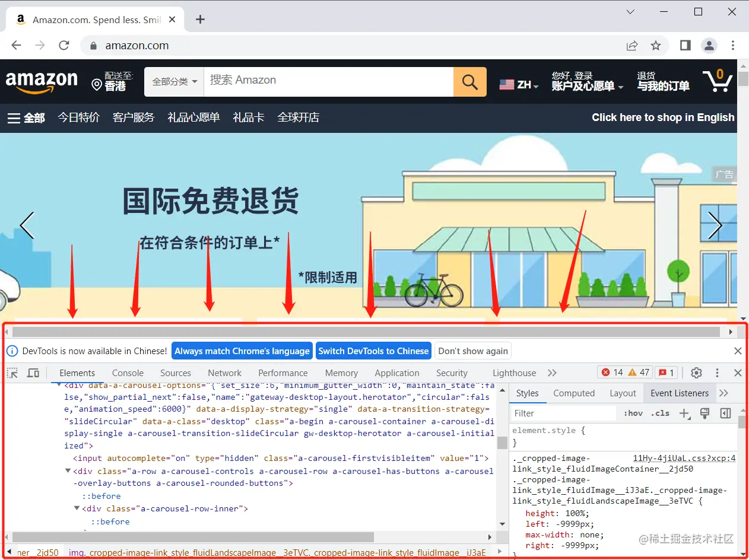Click 'Click here to shop in English'

click(663, 117)
